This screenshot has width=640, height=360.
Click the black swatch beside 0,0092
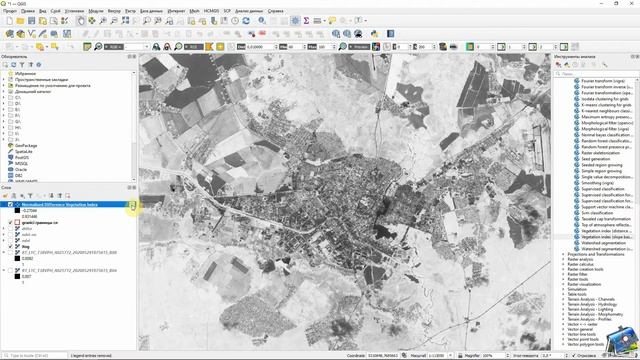coord(18,258)
